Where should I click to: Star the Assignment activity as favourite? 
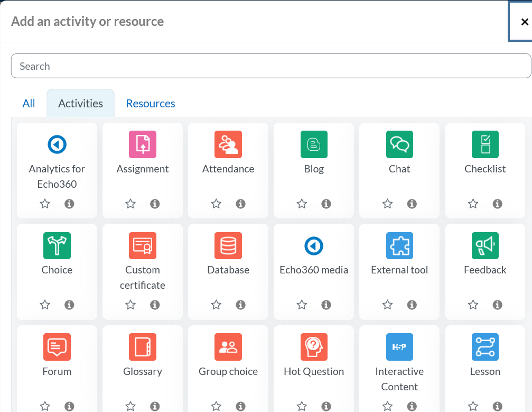130,204
